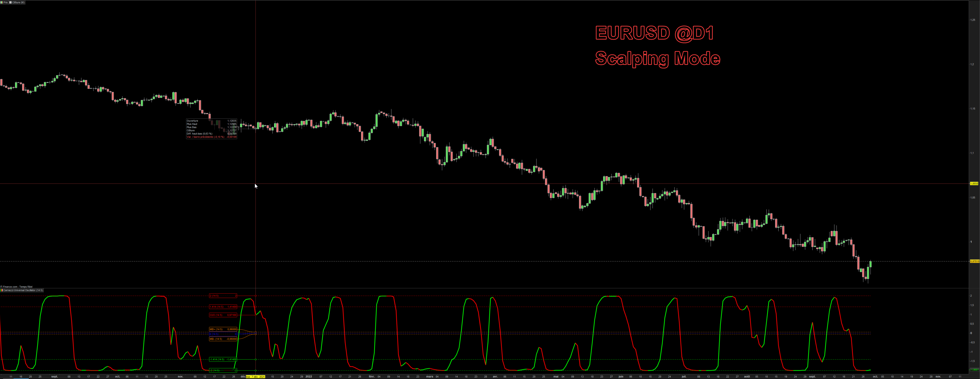Select the MID+ (14 5) 0,06000 tag
980x379 pixels.
[x=223, y=330]
